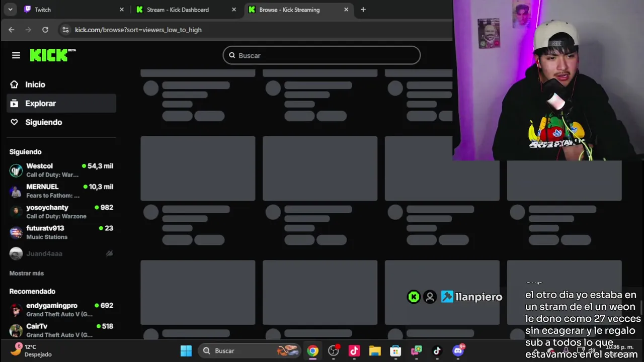Viewport: 644px width, 362px height.
Task: Open pink TikTok app in taskbar
Action: (x=354, y=351)
